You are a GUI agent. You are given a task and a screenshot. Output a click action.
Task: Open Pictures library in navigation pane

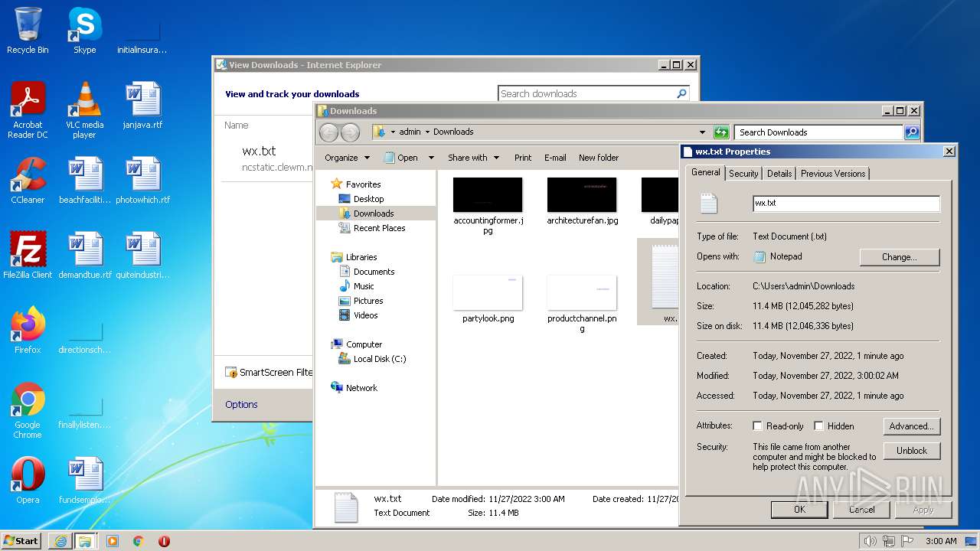point(368,301)
